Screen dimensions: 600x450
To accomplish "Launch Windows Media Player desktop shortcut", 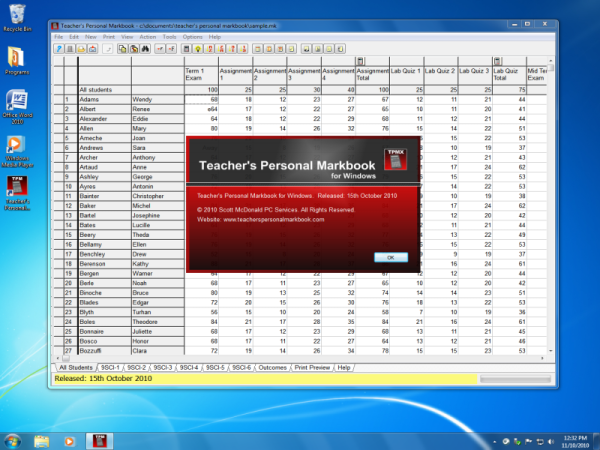I will pyautogui.click(x=17, y=151).
